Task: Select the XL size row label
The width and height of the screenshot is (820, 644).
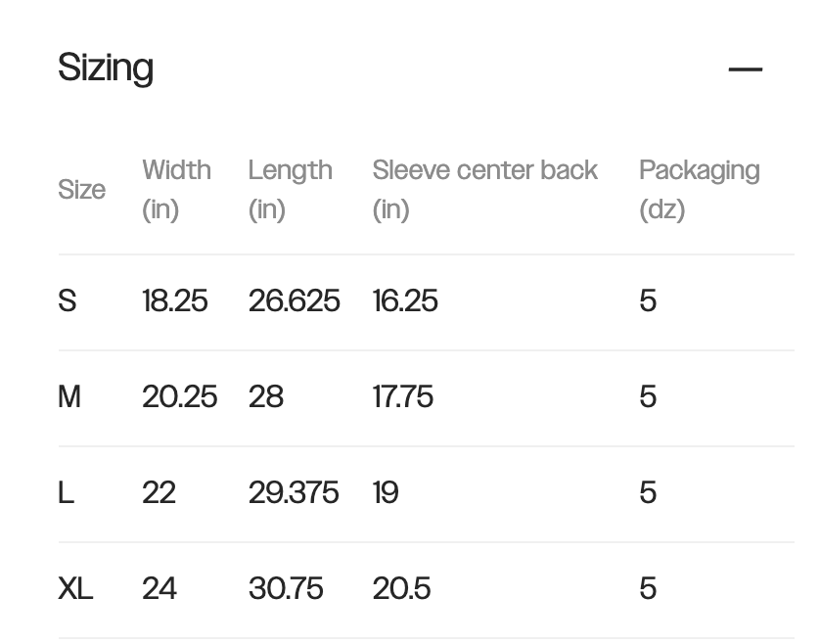Action: [75, 588]
